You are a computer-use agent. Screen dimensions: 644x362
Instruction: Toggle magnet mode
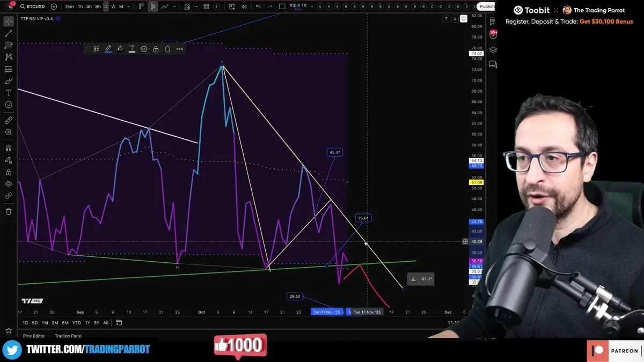pyautogui.click(x=9, y=148)
